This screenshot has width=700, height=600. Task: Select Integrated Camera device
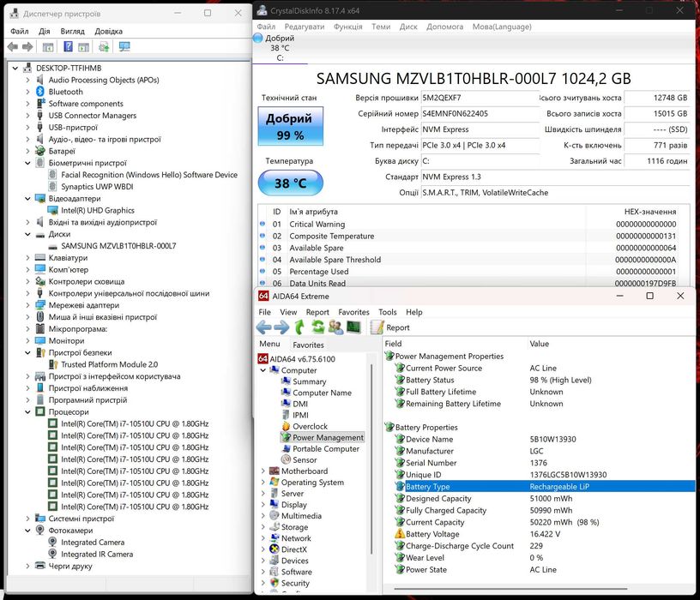point(93,543)
